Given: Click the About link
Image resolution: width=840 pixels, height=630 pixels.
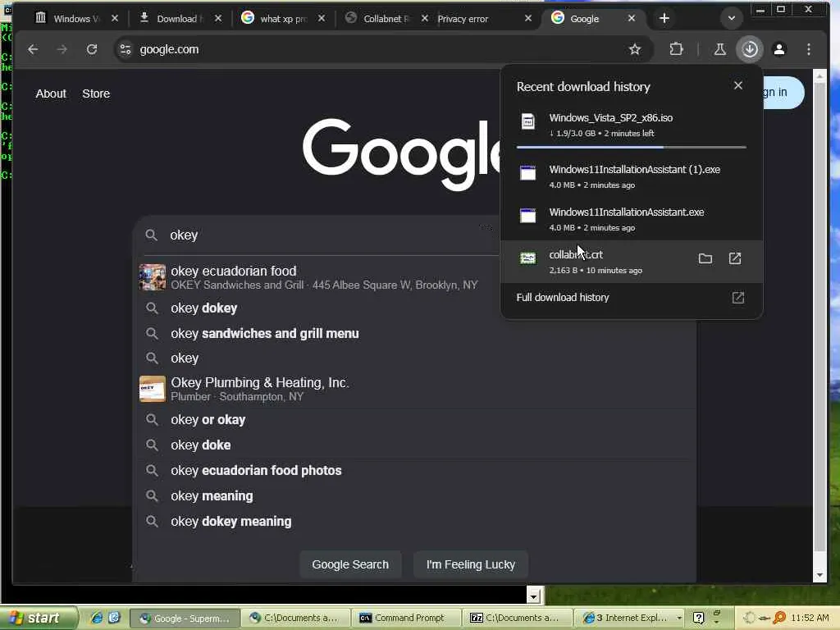Looking at the screenshot, I should click(x=51, y=94).
